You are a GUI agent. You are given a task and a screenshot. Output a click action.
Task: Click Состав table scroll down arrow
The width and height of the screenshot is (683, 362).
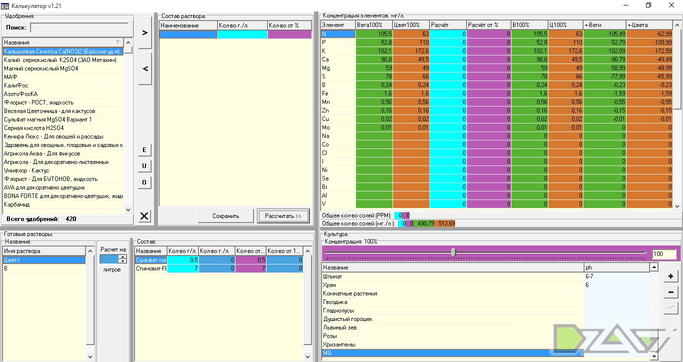point(308,356)
